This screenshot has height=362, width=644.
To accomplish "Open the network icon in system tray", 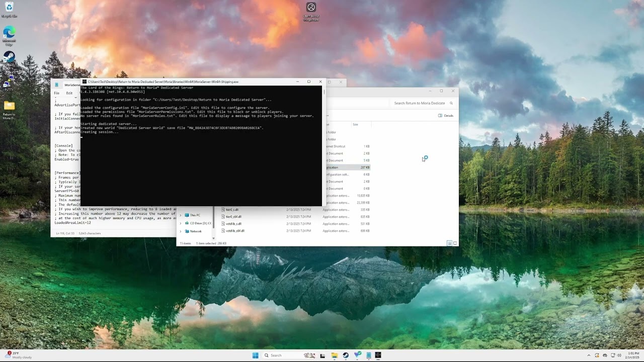I will coord(612,355).
